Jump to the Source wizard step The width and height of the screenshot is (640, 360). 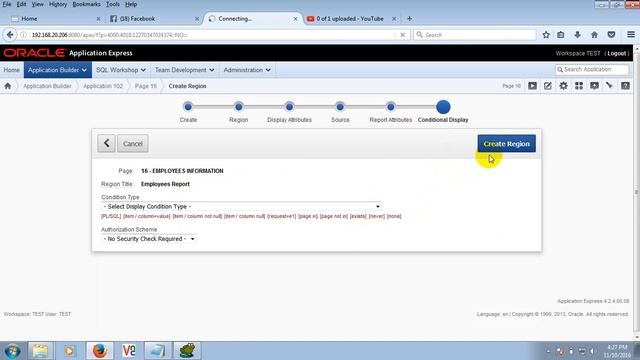340,107
